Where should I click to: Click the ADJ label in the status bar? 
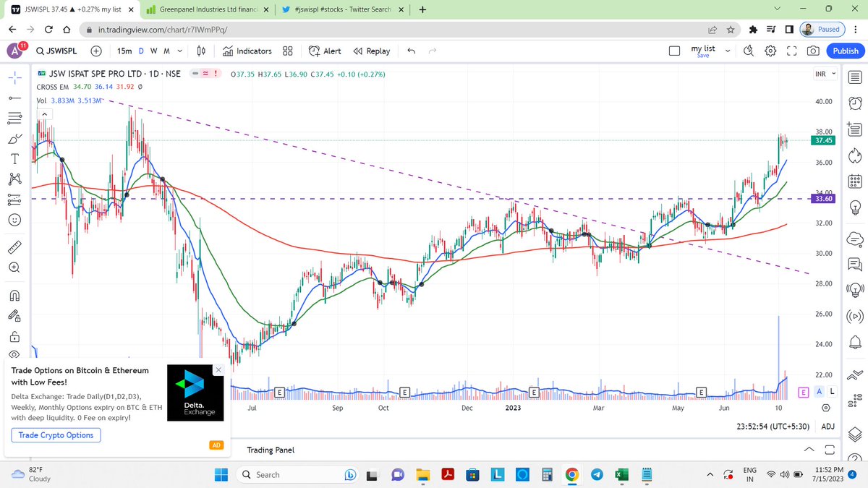(x=827, y=427)
